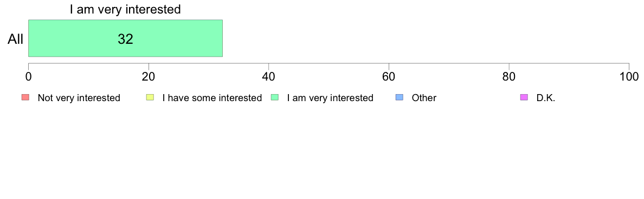Click the Other legend label

tap(424, 98)
